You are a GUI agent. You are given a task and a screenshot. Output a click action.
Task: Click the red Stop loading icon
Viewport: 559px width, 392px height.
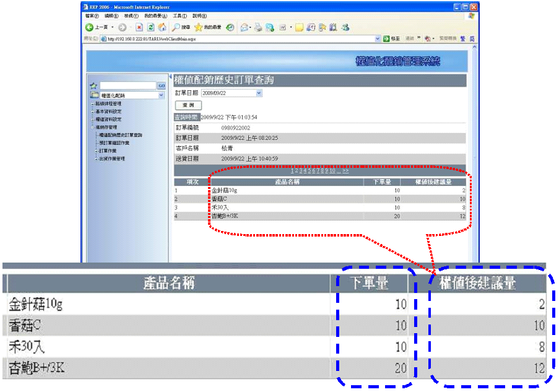139,27
